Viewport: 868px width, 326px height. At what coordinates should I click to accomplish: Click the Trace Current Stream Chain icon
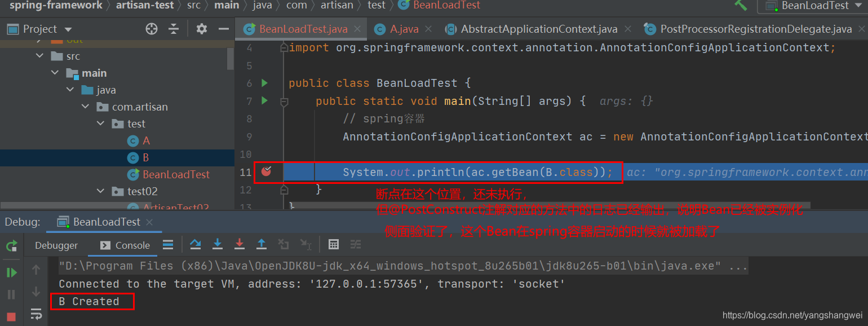pos(356,244)
